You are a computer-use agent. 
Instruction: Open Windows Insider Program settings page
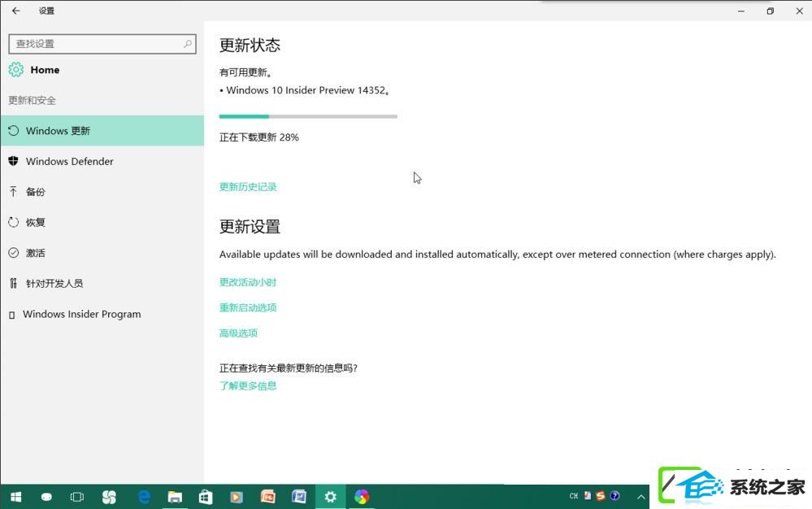point(102,314)
